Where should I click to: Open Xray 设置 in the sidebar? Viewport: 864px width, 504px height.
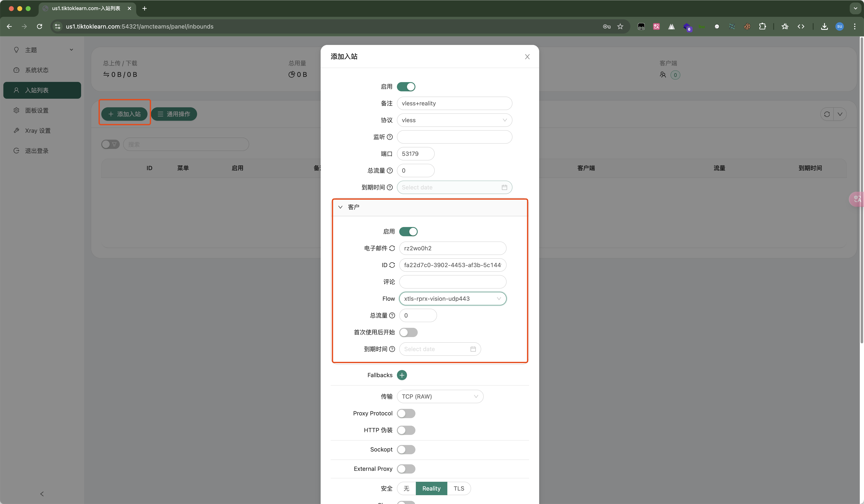[x=38, y=131]
